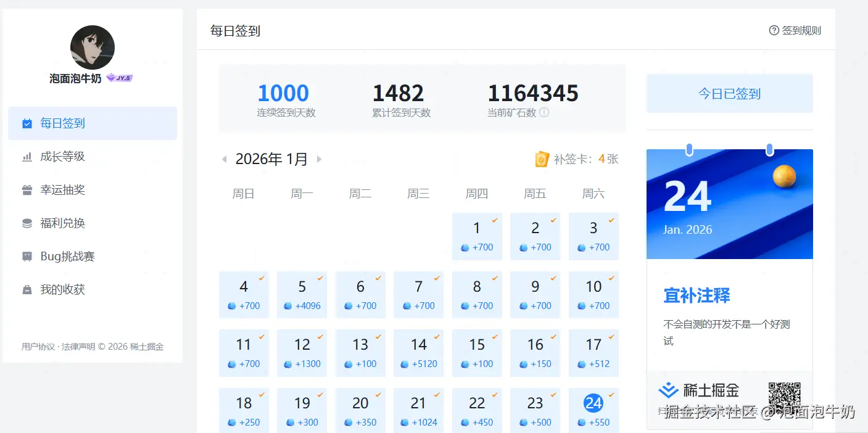Click the 幸运抽奖 prize icon in sidebar
This screenshot has width=868, height=433.
(27, 190)
